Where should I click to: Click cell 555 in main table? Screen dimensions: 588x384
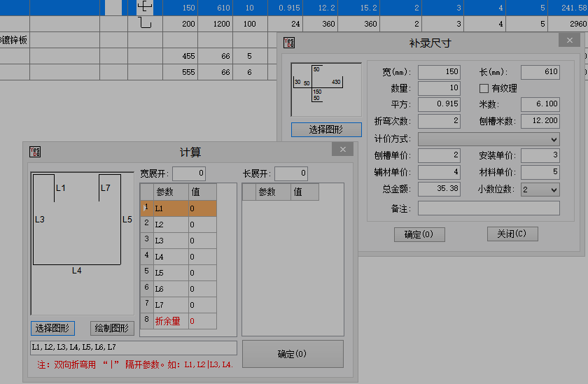[181, 72]
